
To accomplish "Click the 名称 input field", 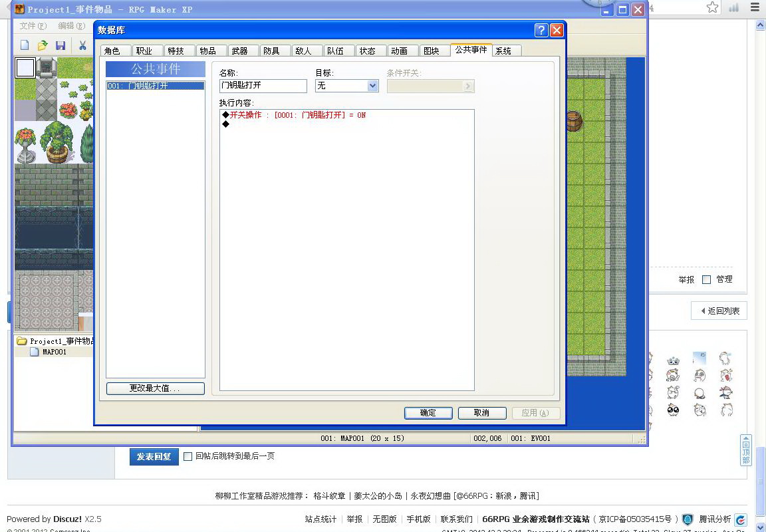I will [x=263, y=86].
